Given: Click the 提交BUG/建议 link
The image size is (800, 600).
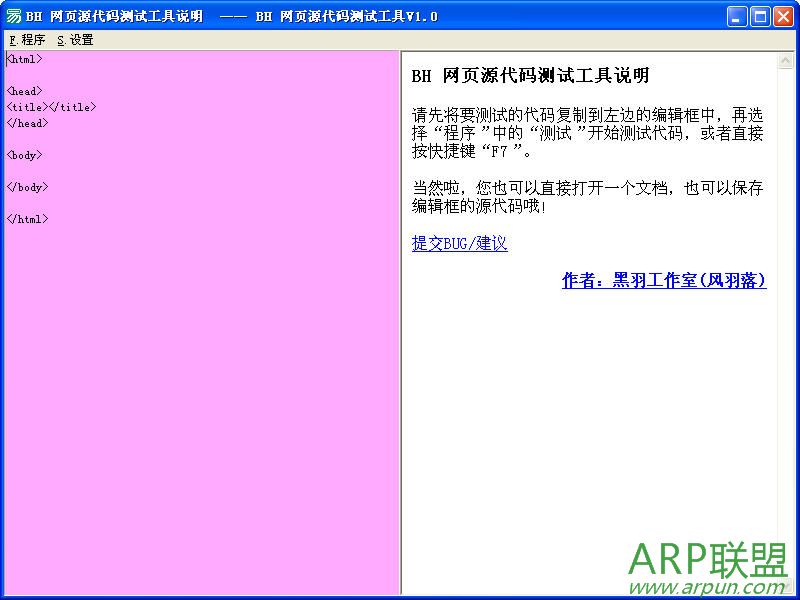Looking at the screenshot, I should point(459,243).
